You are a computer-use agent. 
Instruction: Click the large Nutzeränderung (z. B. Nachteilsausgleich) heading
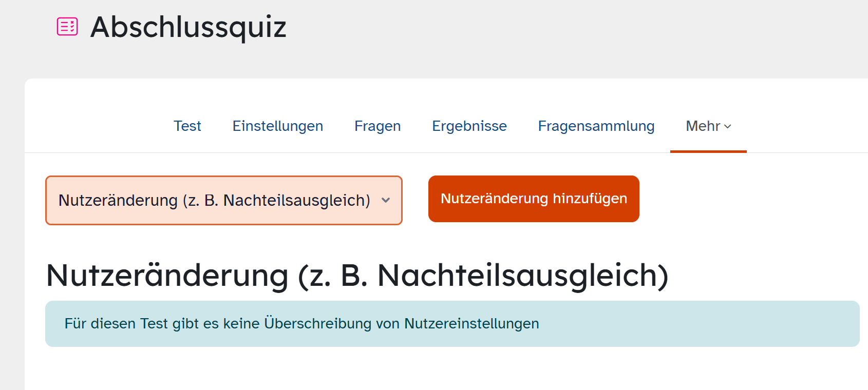pos(357,276)
